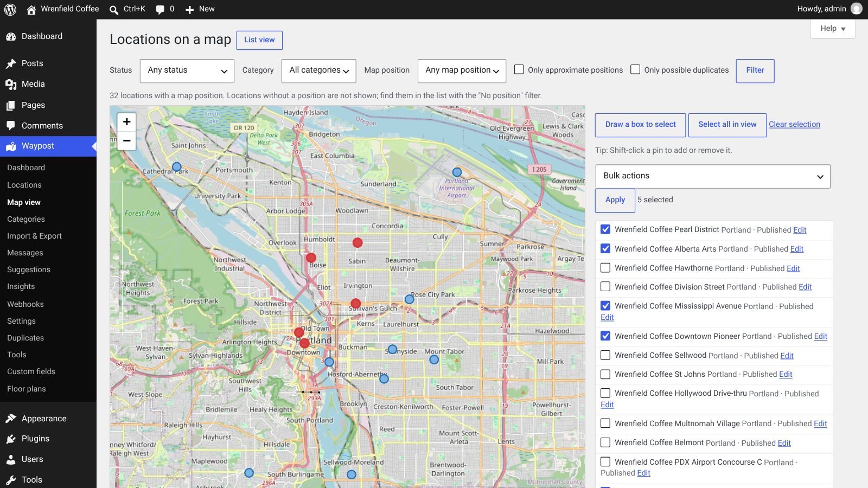Viewport: 868px width, 488px height.
Task: Open the Ctrl+K search icon
Action: click(x=114, y=9)
